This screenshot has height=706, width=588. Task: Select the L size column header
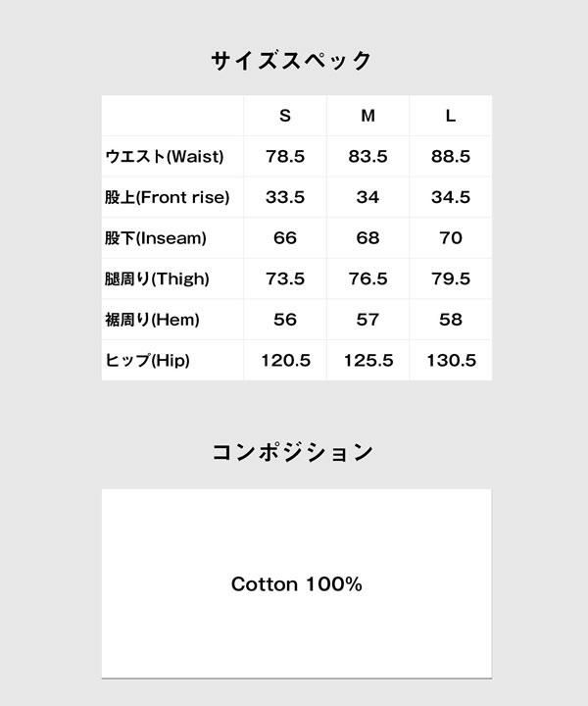(451, 116)
